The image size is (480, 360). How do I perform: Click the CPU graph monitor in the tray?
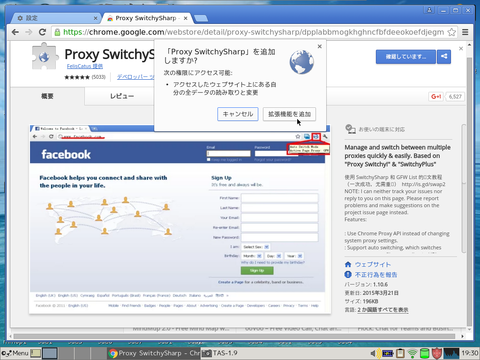(x=451, y=353)
